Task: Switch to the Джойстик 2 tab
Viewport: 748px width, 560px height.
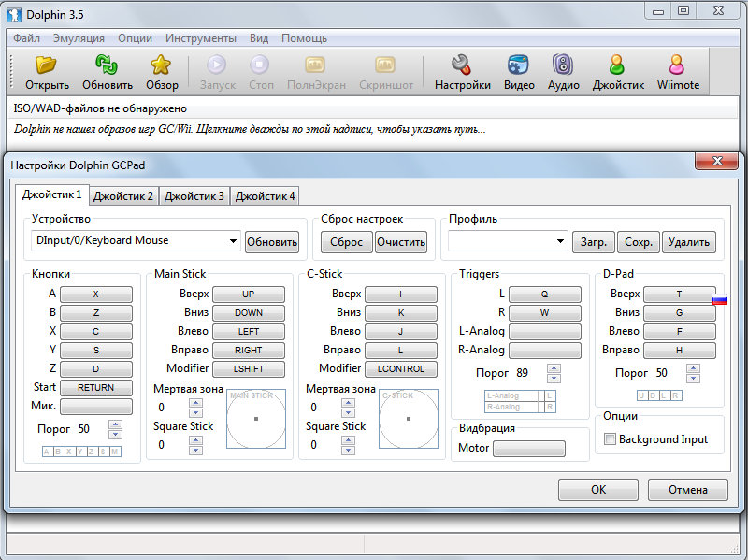Action: click(x=123, y=196)
